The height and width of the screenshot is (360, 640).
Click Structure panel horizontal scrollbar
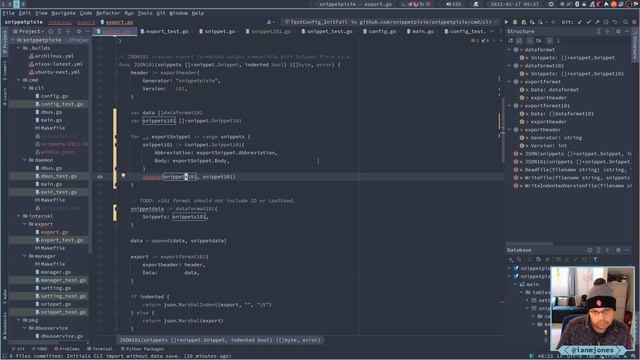[x=529, y=244]
